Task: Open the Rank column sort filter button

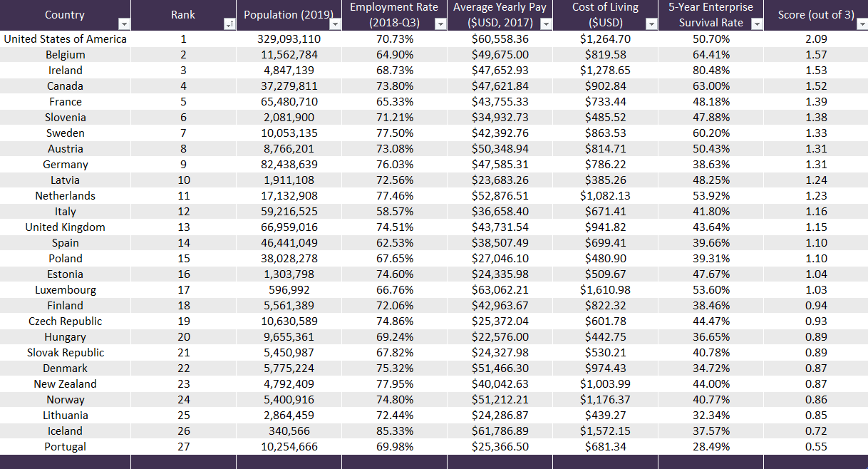Action: coord(229,24)
